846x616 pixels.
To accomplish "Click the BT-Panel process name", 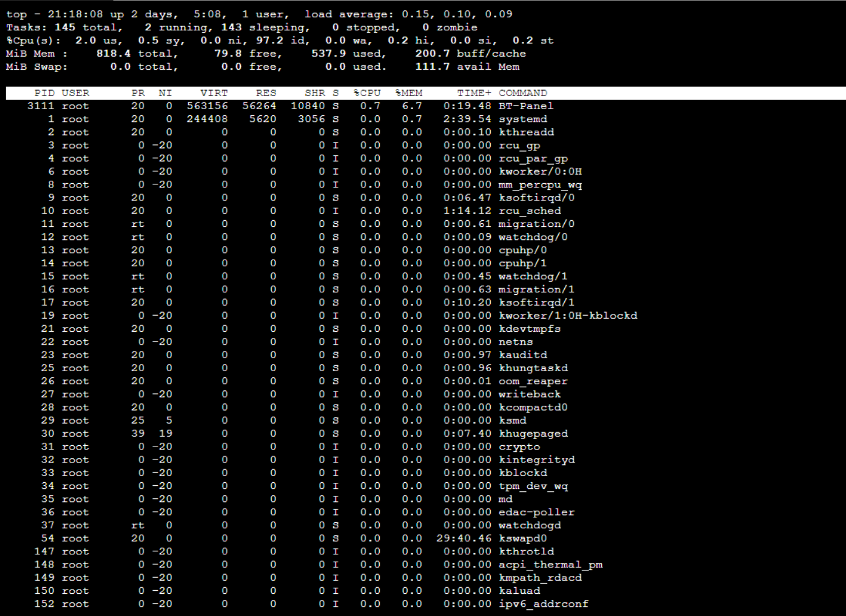I will click(526, 106).
